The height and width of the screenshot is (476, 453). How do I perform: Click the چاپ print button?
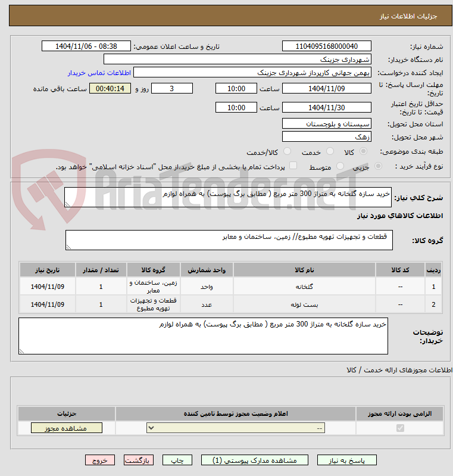pos(177,461)
